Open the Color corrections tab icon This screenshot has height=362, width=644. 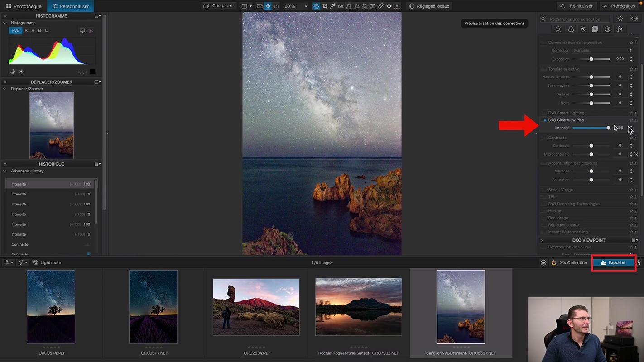point(571,29)
